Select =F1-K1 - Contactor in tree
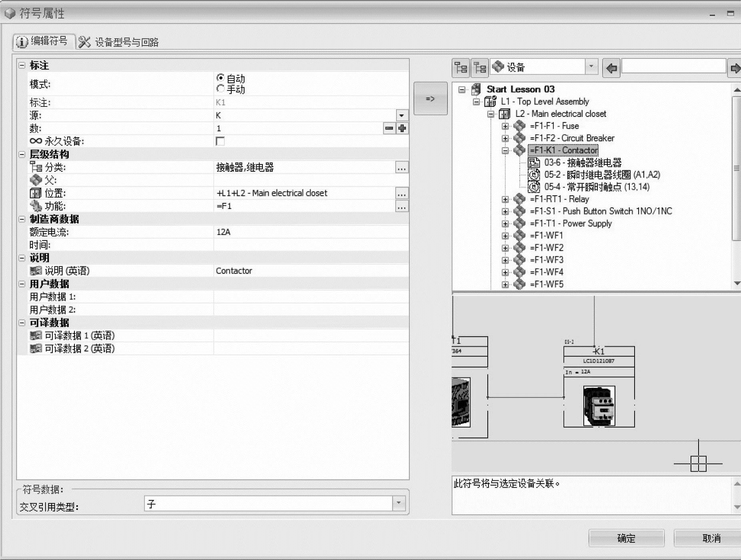This screenshot has height=560, width=741. [x=563, y=150]
